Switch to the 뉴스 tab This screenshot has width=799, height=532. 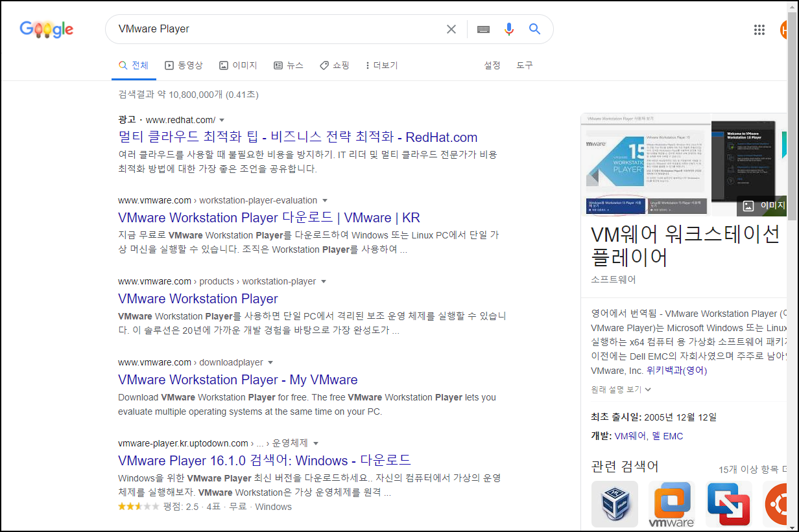point(289,65)
